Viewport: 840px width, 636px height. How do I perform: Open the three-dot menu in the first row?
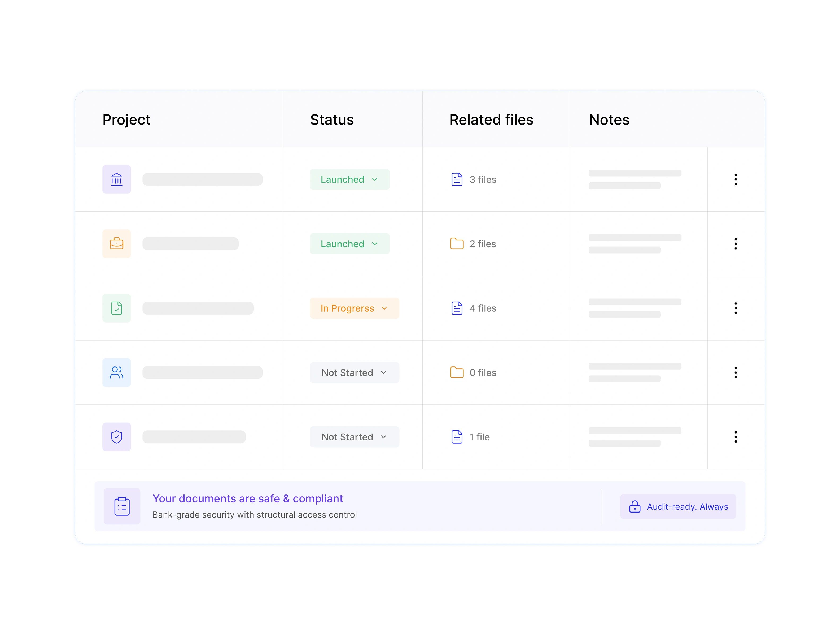(x=736, y=179)
